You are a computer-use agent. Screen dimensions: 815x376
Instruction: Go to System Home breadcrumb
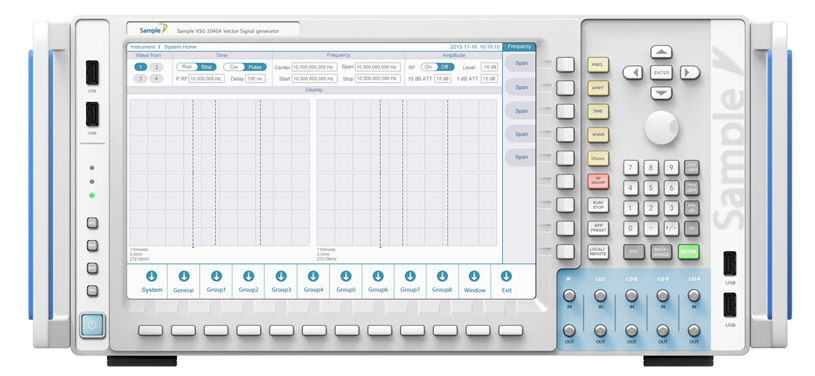tap(180, 47)
